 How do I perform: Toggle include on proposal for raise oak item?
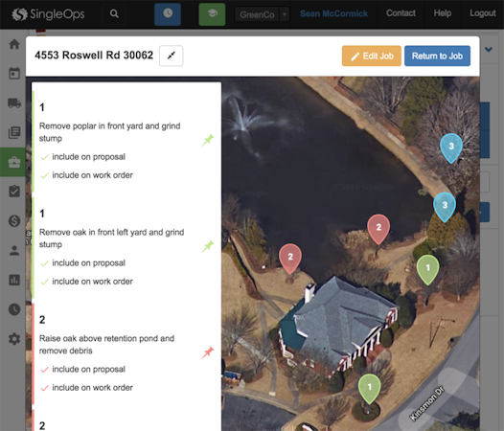pyautogui.click(x=83, y=370)
